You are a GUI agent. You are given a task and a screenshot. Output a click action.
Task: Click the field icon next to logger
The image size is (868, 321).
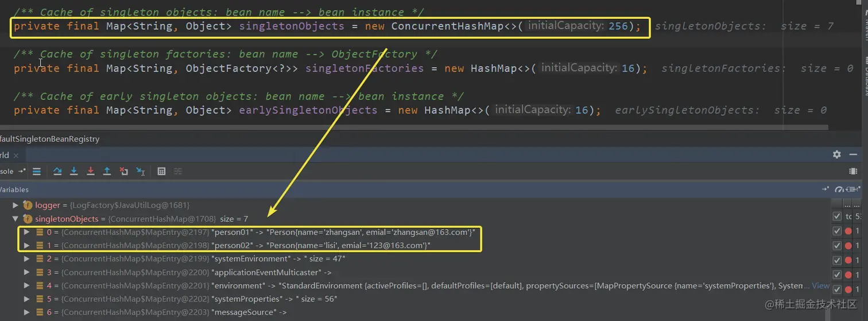pyautogui.click(x=28, y=205)
